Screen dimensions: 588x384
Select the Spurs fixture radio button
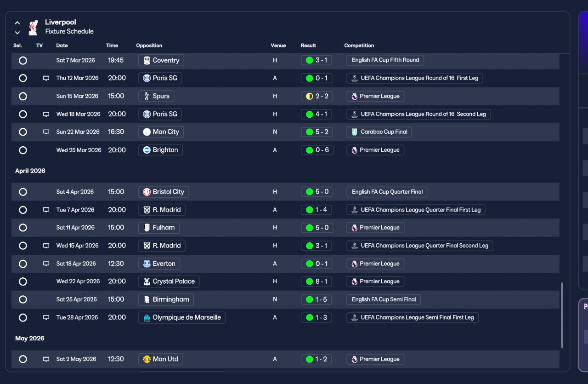click(23, 96)
